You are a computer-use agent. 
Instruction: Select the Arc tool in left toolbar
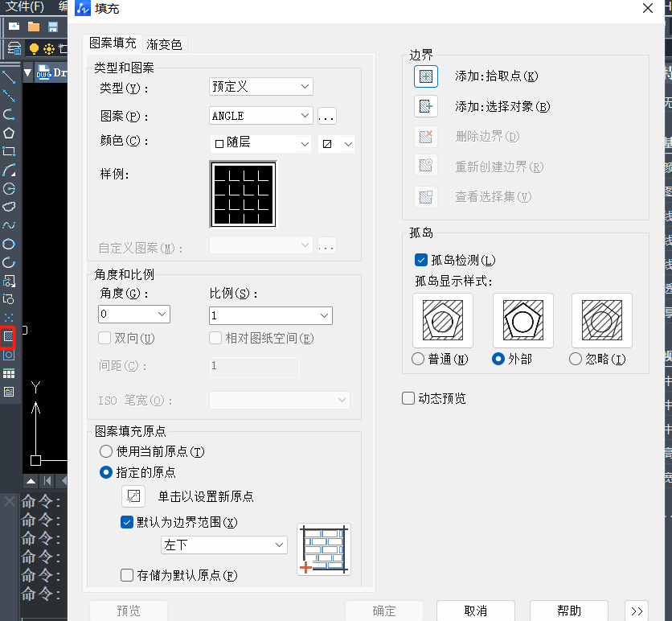coord(9,170)
